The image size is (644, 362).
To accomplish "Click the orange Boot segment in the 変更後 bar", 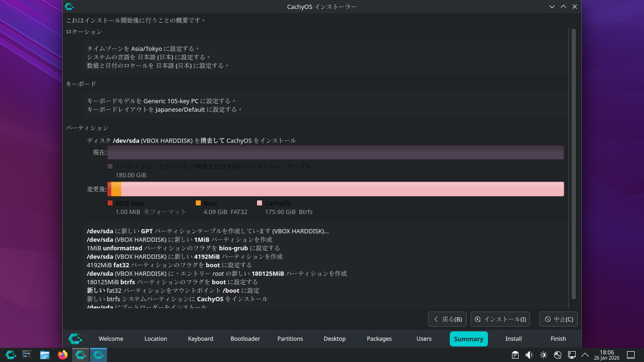I will 116,189.
